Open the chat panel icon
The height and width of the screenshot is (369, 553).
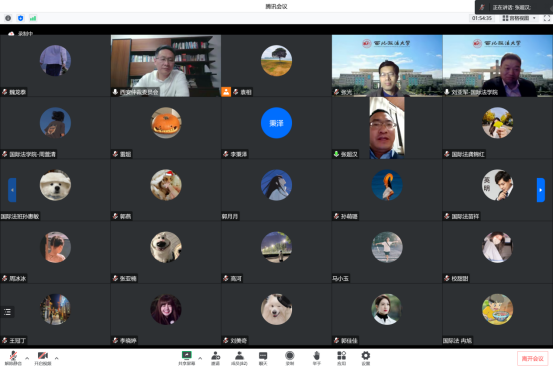[263, 358]
